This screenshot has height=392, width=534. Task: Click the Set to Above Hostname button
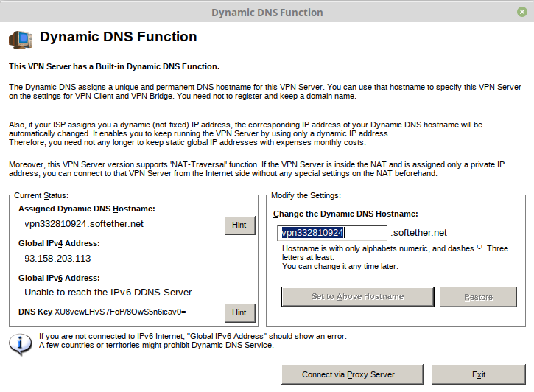point(357,297)
